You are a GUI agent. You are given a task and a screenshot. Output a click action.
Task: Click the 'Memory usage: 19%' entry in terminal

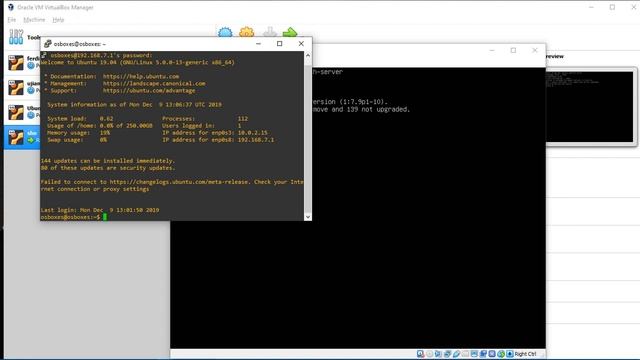pos(78,133)
